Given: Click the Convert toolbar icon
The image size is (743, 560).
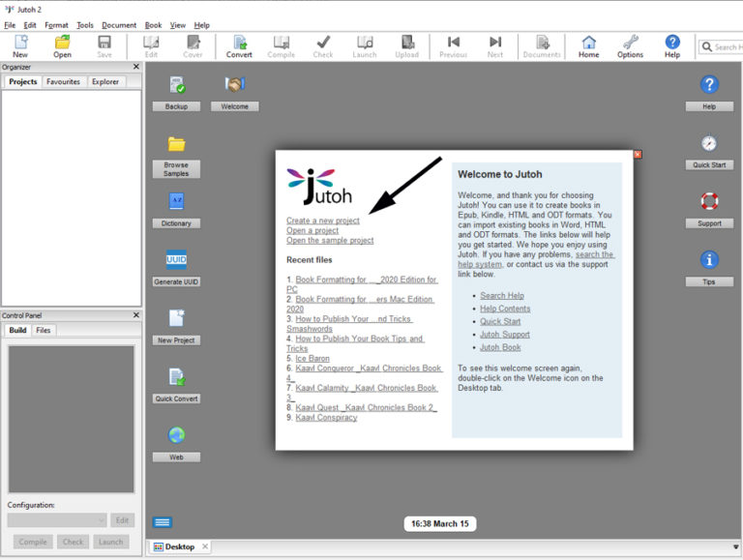Looking at the screenshot, I should click(239, 46).
